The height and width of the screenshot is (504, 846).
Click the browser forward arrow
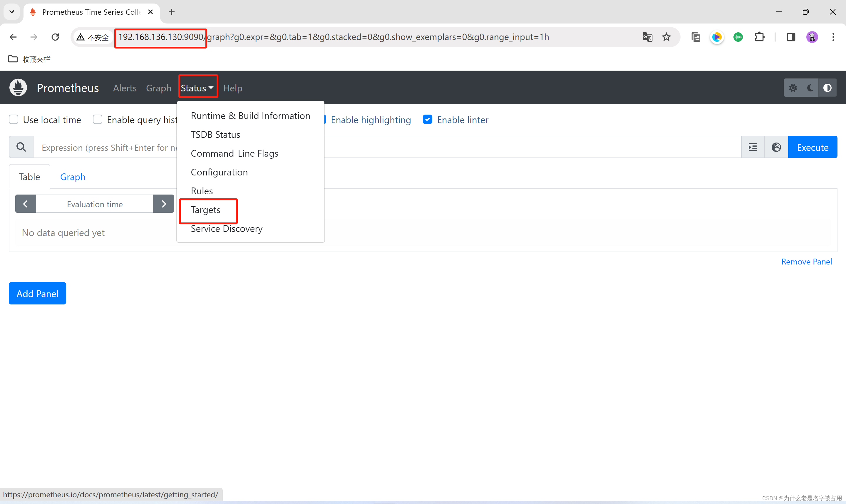[34, 37]
